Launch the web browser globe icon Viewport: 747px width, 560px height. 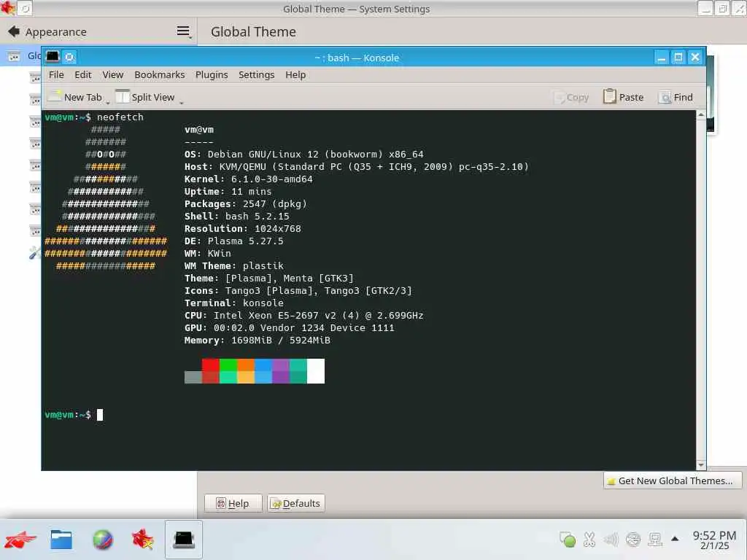(x=102, y=540)
